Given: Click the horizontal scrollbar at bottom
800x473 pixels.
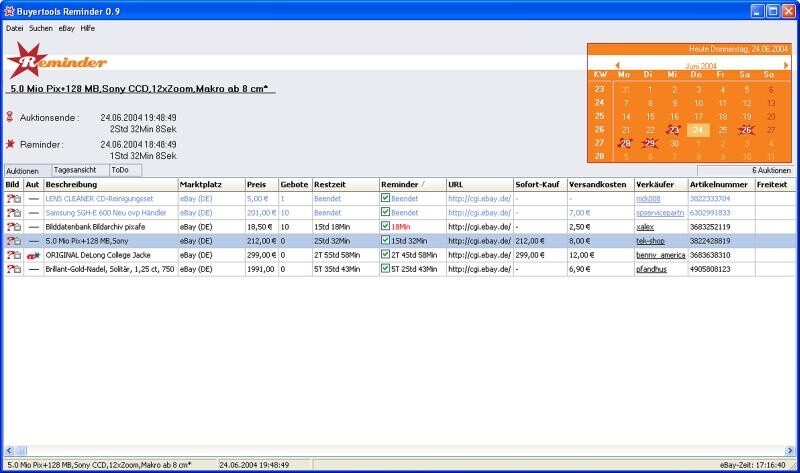Looking at the screenshot, I should coord(400,451).
